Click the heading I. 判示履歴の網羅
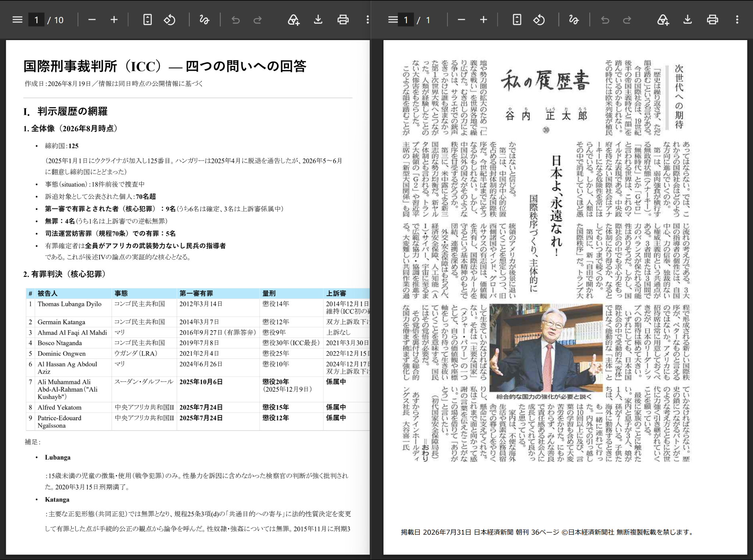The image size is (753, 560). pos(65,111)
